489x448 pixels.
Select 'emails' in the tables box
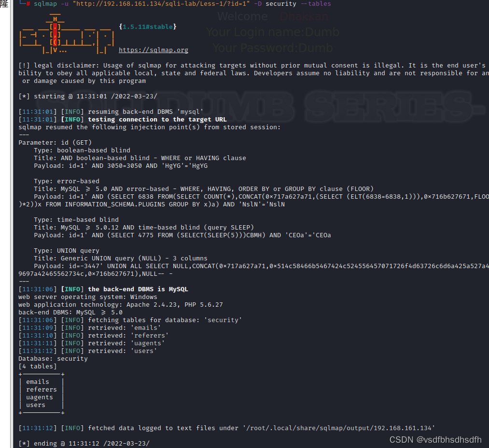tap(38, 382)
